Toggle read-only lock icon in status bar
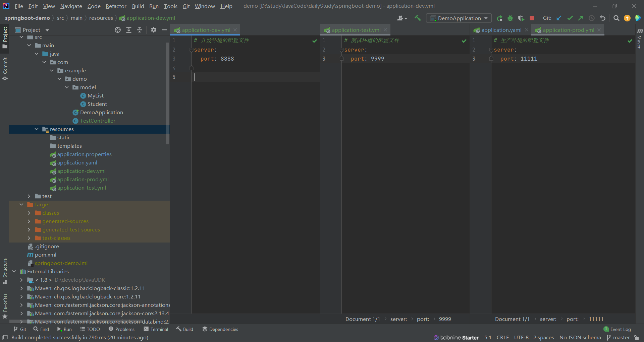Screen dimensions: 644x342 coord(636,338)
